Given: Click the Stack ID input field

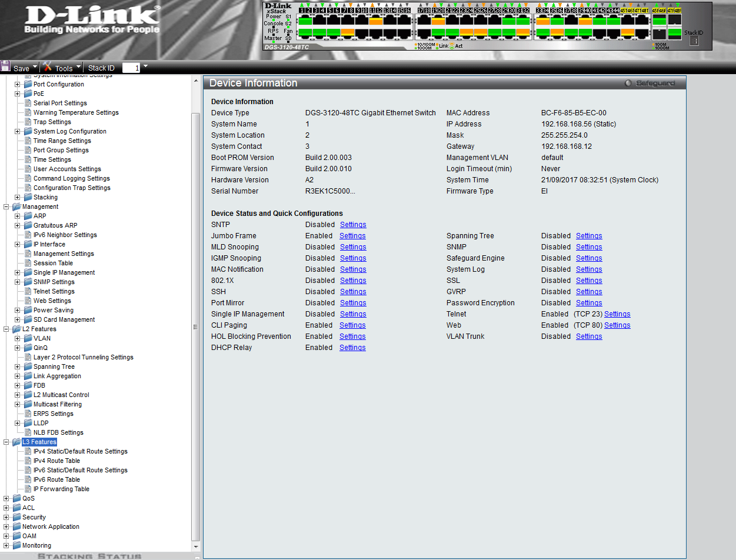Looking at the screenshot, I should coord(131,68).
